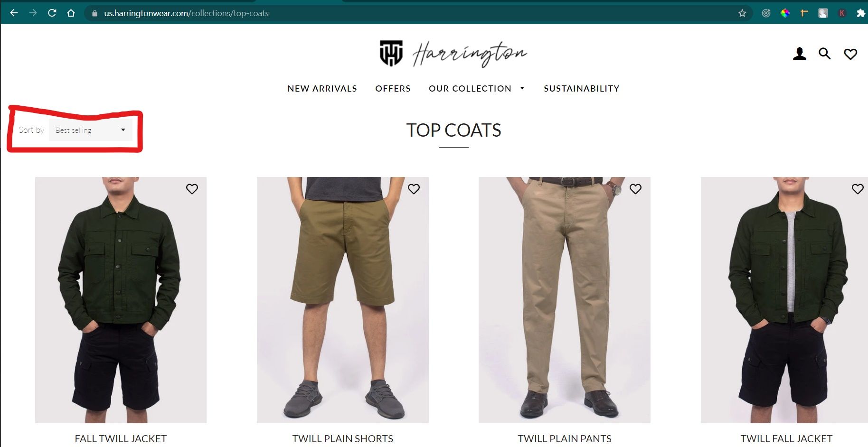The height and width of the screenshot is (447, 868).
Task: Open the Twill Plain Shorts product title
Action: (343, 439)
